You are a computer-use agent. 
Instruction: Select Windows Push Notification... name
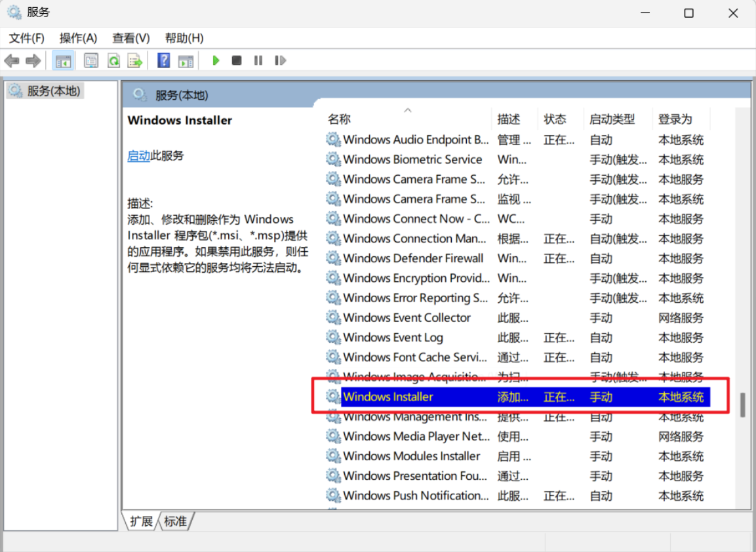[x=416, y=495]
